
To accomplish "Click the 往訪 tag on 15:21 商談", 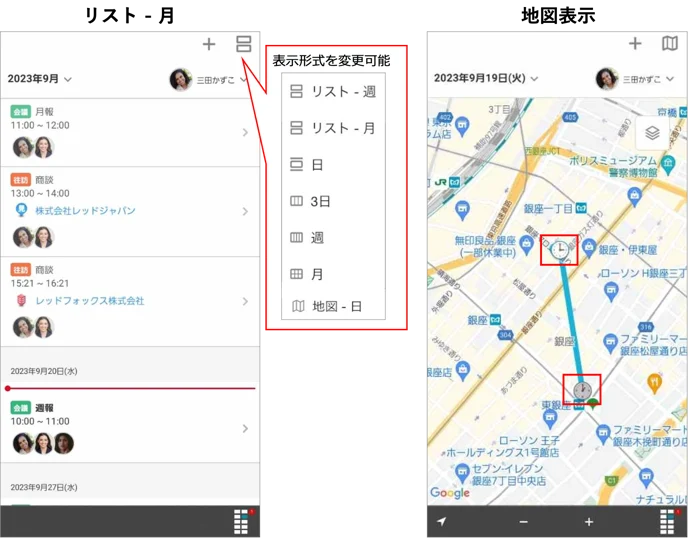I will click(x=21, y=269).
